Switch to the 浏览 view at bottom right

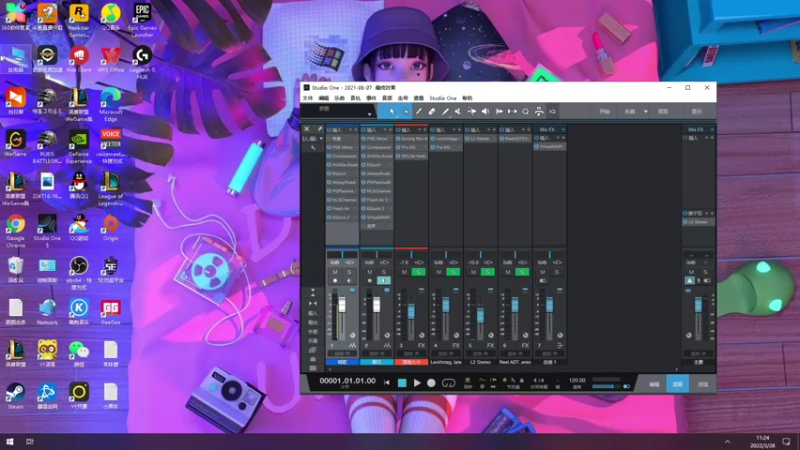pyautogui.click(x=703, y=384)
